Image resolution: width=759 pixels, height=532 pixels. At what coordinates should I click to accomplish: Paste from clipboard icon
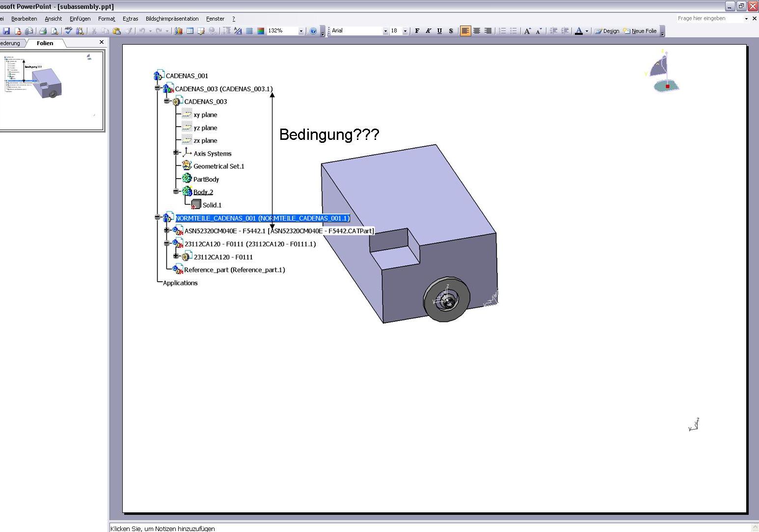coord(117,31)
